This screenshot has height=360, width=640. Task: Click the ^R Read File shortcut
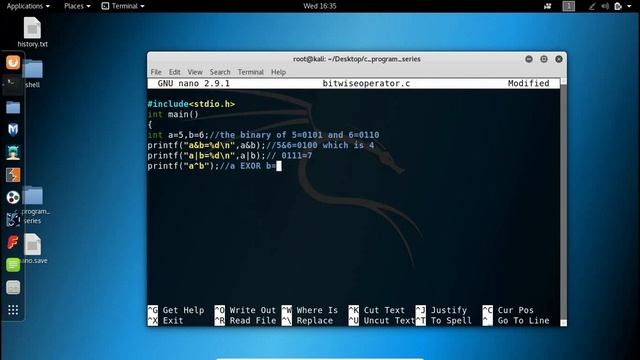click(245, 321)
